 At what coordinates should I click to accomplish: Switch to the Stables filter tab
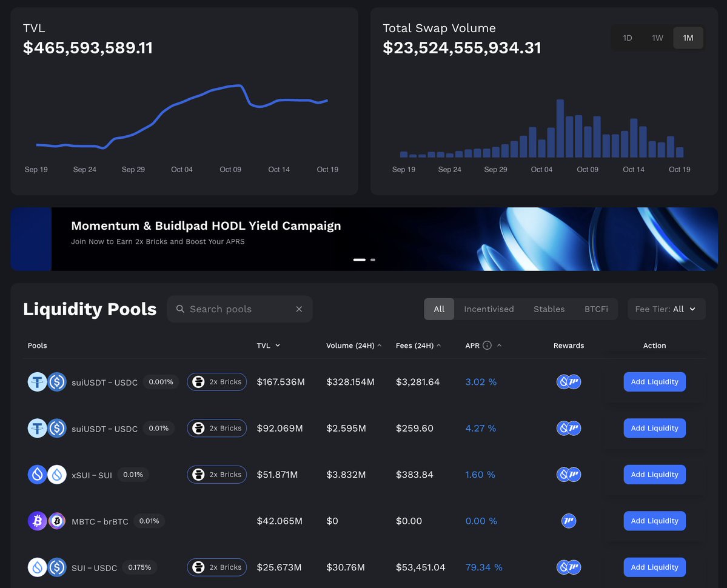click(548, 309)
